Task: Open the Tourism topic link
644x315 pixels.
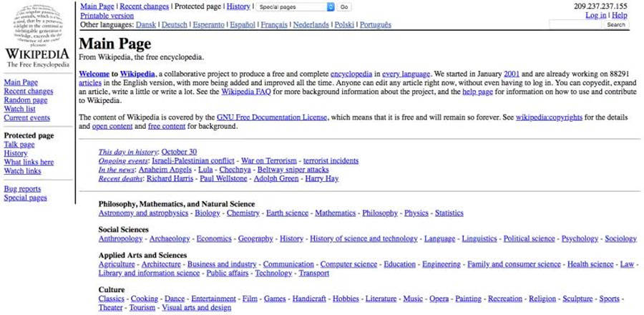Action: pyautogui.click(x=142, y=308)
